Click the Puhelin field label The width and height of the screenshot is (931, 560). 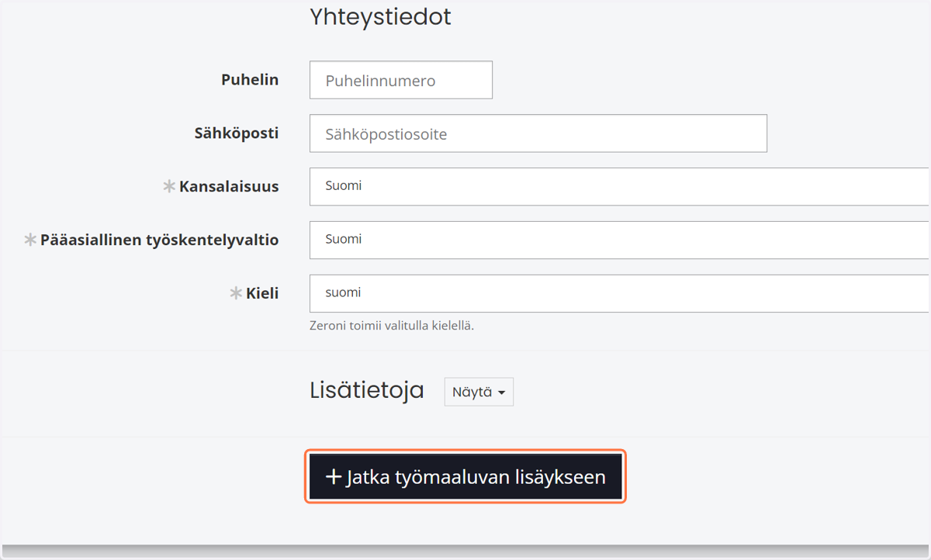coord(250,79)
